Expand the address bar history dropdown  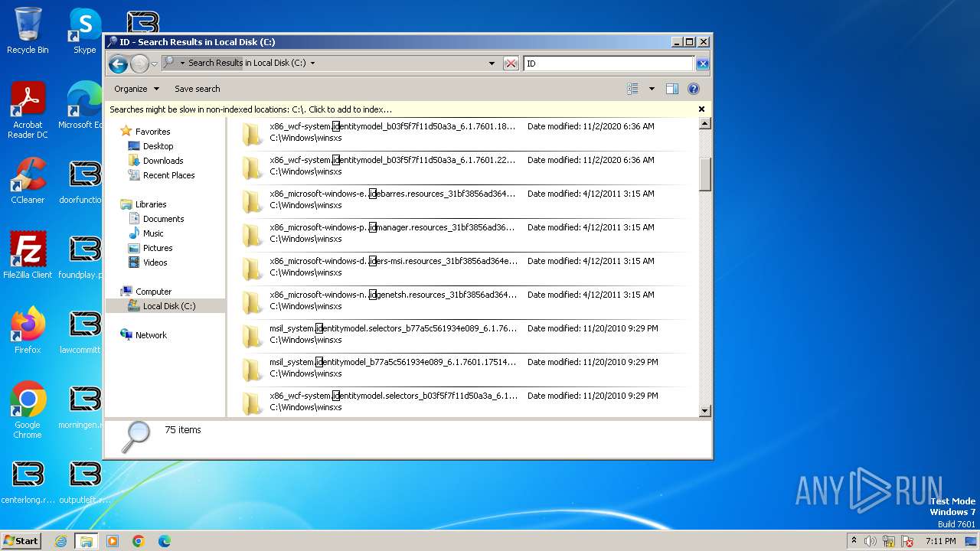492,64
